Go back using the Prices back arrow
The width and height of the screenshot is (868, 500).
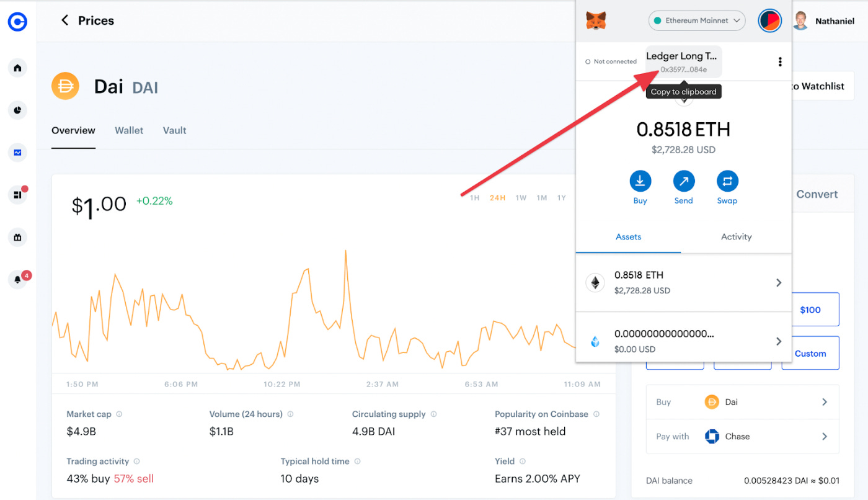(x=64, y=20)
